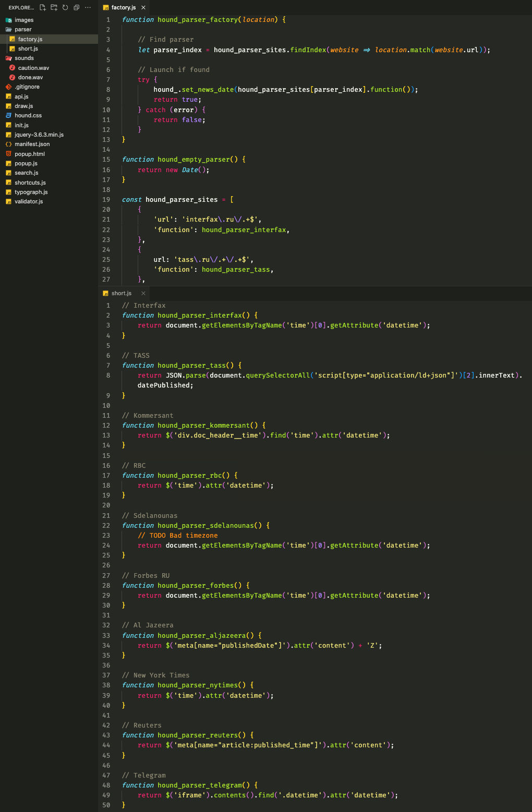532x812 pixels.
Task: Click line number 19 in factory.js gutter
Action: click(106, 200)
